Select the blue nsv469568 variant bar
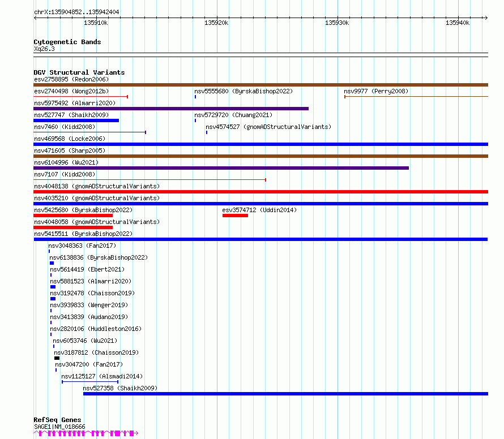Image resolution: width=504 pixels, height=439 pixels. [x=260, y=144]
